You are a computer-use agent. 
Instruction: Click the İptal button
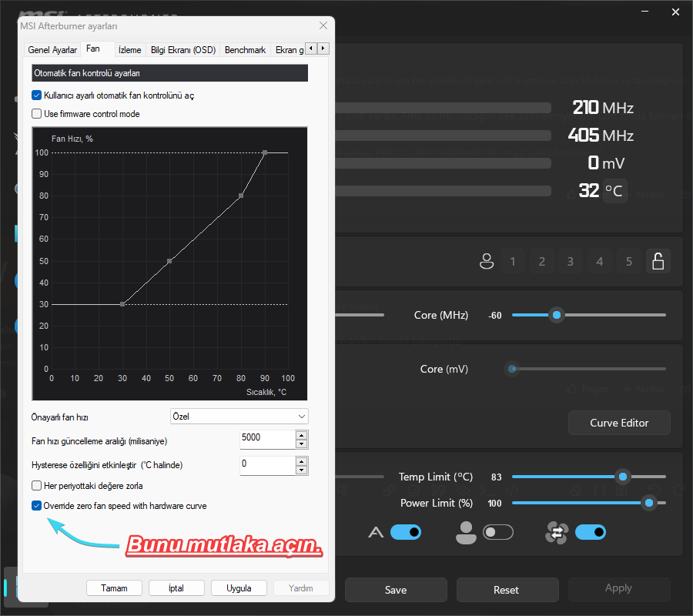[x=176, y=588]
